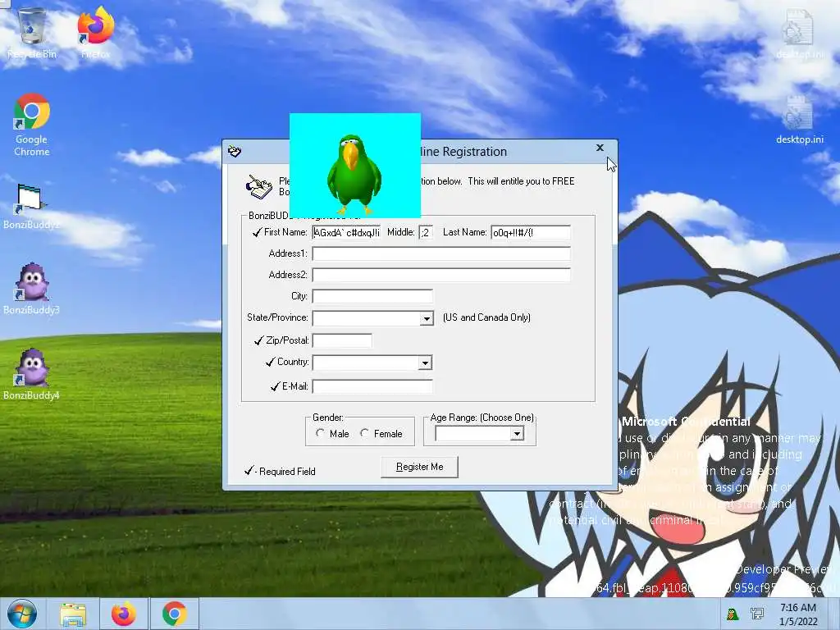840x630 pixels.
Task: Click the Register Me button
Action: [419, 467]
